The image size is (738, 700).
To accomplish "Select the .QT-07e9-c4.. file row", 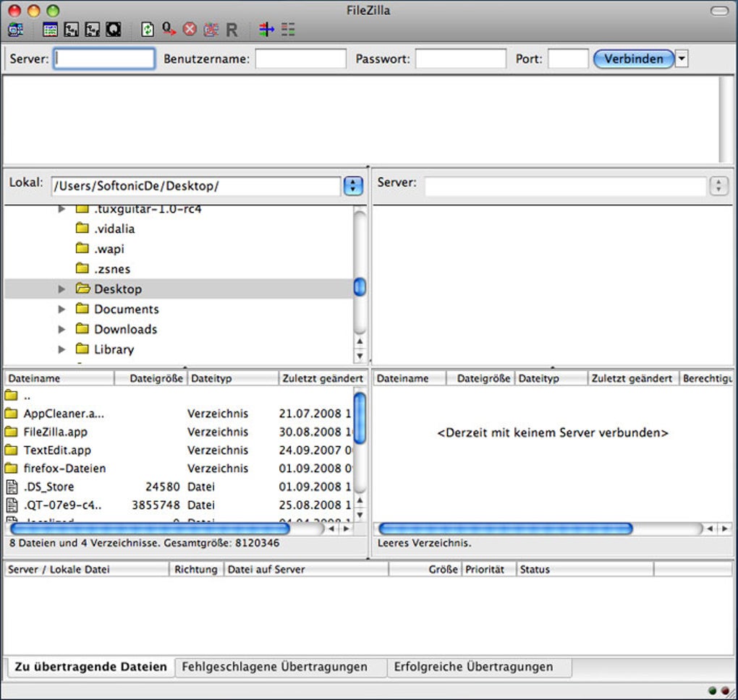I will click(179, 505).
